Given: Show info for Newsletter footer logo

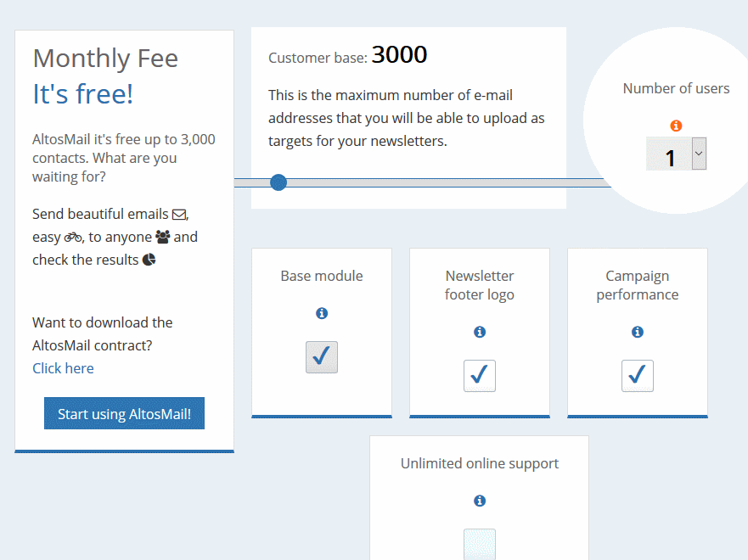Looking at the screenshot, I should pyautogui.click(x=480, y=332).
